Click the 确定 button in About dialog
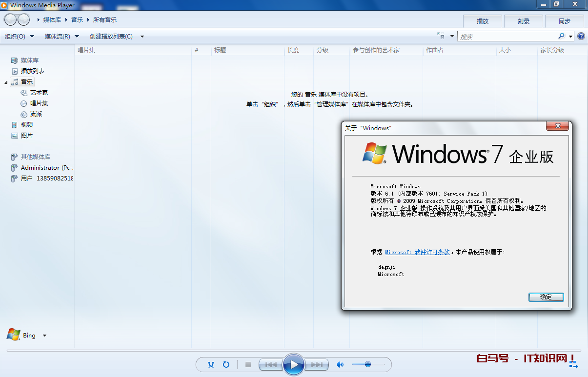 [x=546, y=297]
